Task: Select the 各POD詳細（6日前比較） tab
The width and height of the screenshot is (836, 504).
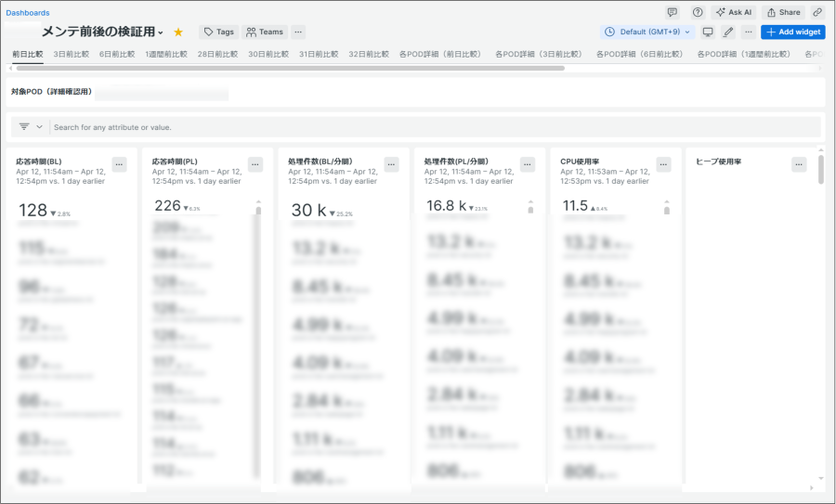Action: (641, 55)
